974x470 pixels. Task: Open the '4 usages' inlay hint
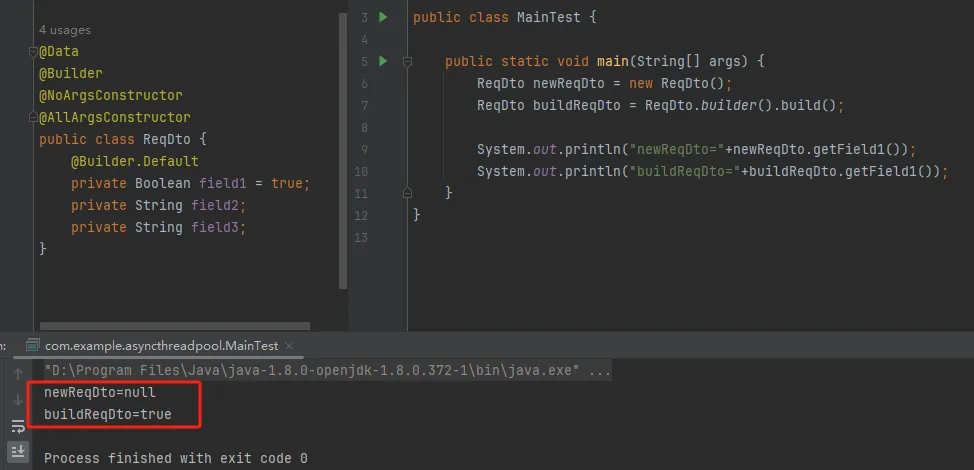[64, 31]
